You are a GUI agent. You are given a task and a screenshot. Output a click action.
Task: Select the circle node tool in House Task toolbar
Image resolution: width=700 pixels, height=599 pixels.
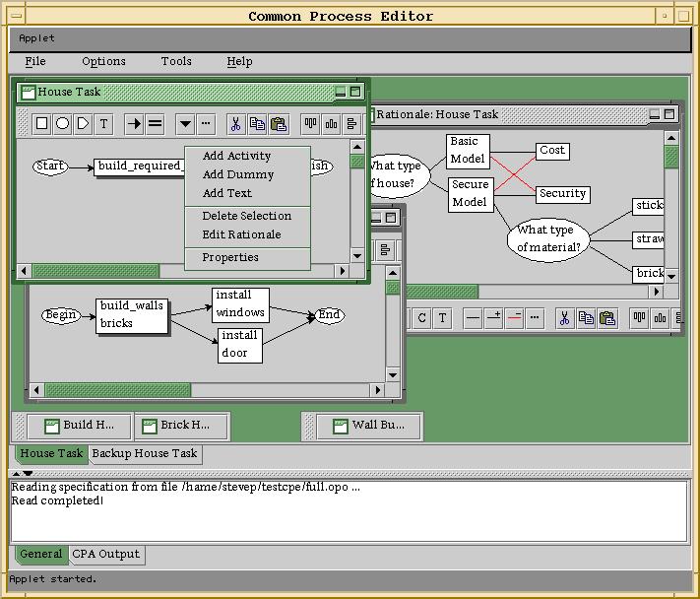click(x=62, y=124)
